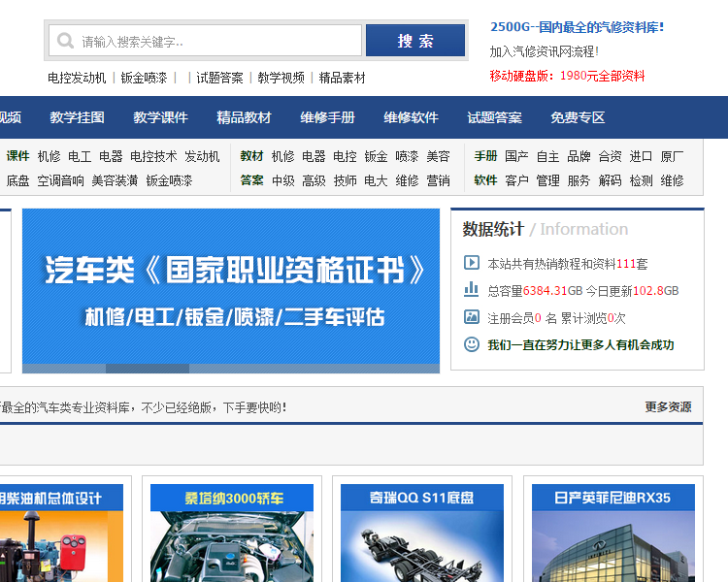The image size is (728, 582).
Task: Click the 移动硬盘版 1980元全部资料 link
Action: [568, 76]
